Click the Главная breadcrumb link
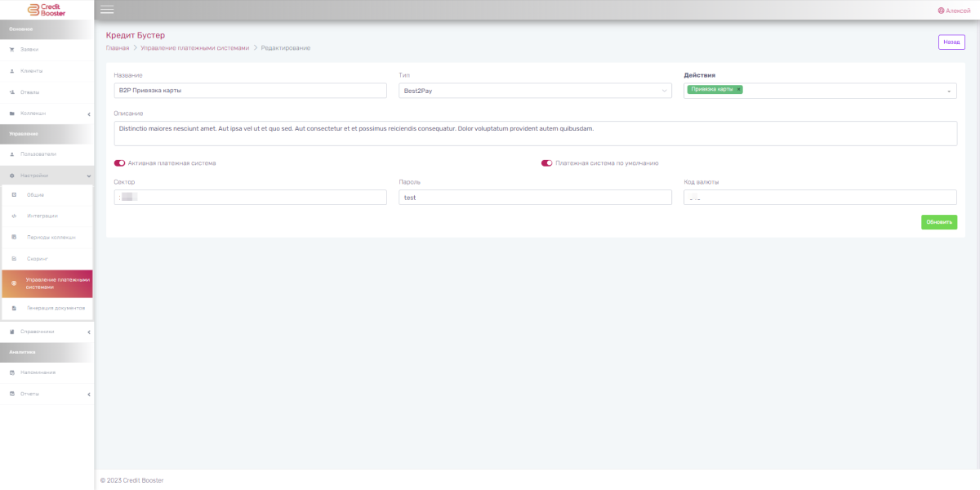Viewport: 980px width, 490px height. [118, 48]
